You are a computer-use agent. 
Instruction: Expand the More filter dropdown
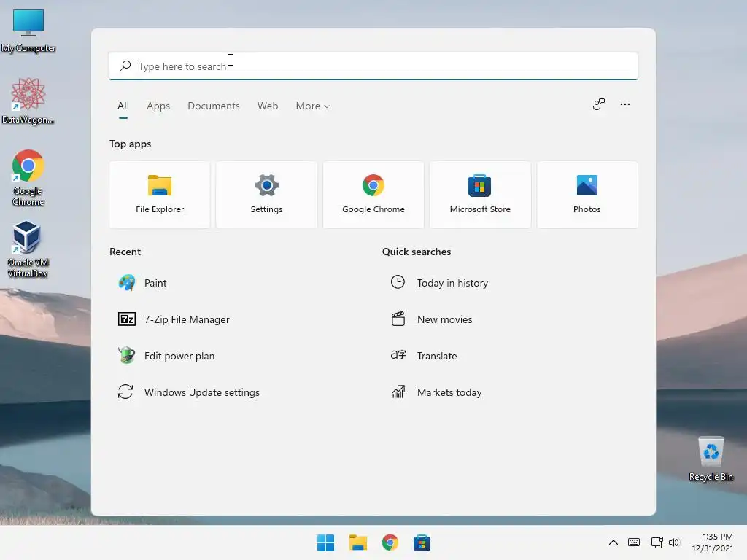(x=312, y=106)
